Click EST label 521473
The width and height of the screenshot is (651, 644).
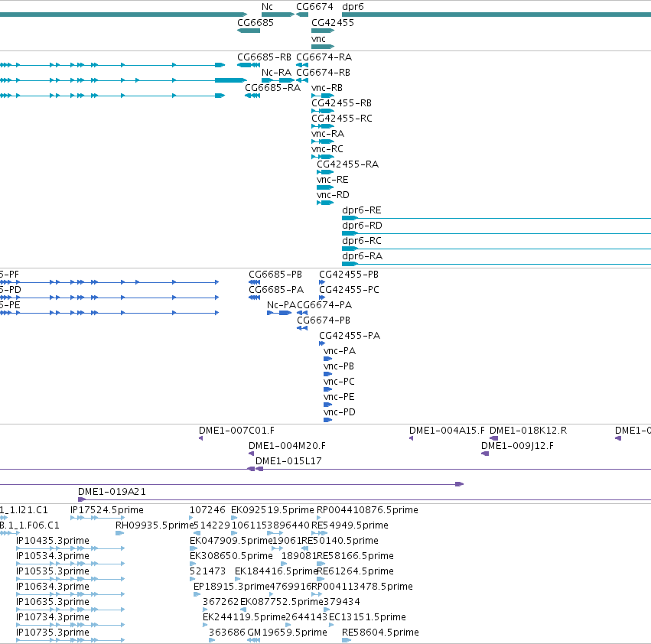pyautogui.click(x=207, y=571)
